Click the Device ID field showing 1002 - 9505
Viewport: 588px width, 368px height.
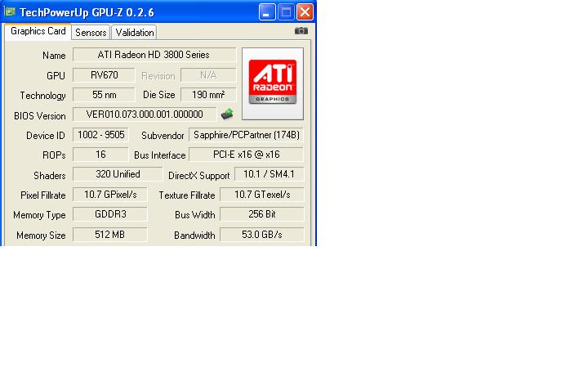pyautogui.click(x=101, y=135)
